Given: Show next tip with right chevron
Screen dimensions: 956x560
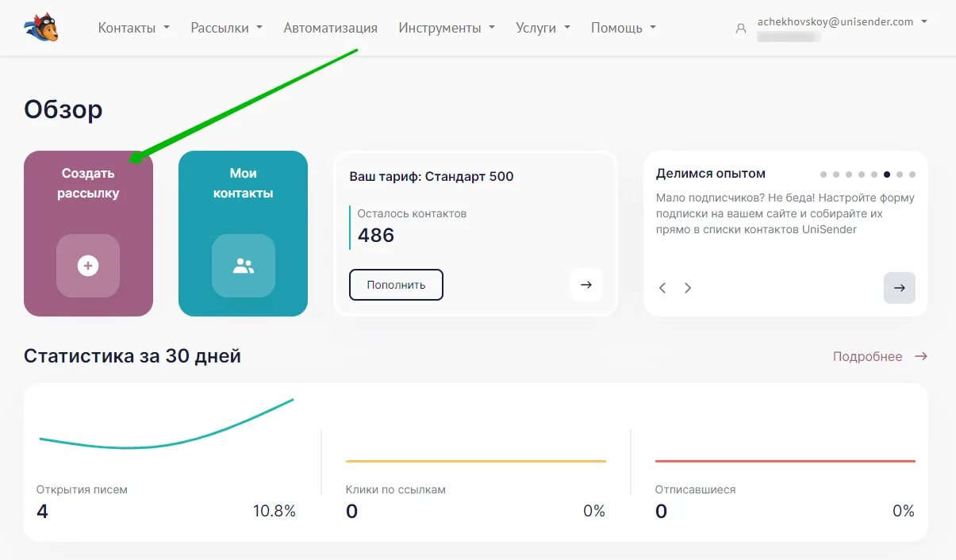Looking at the screenshot, I should 688,288.
